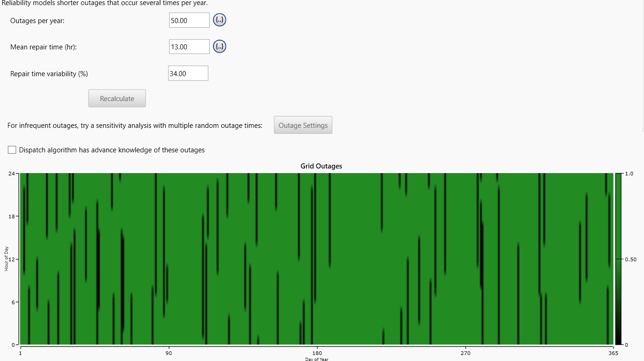Click the Day of Year axis label

click(316, 359)
